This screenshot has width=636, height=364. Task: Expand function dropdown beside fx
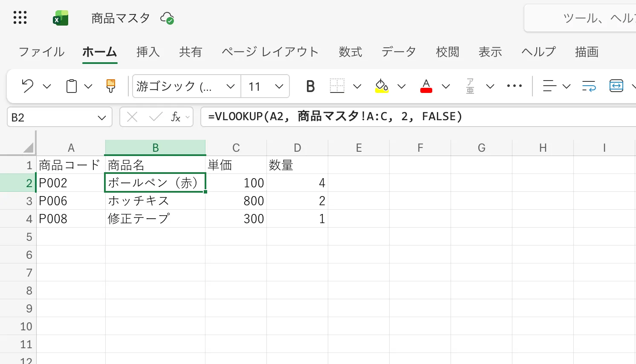point(188,117)
